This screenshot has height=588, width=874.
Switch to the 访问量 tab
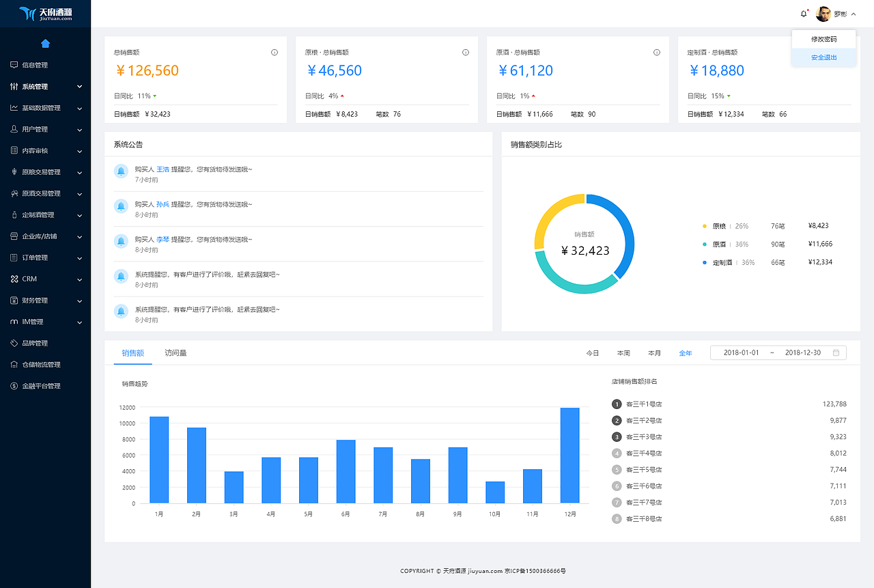click(x=175, y=353)
